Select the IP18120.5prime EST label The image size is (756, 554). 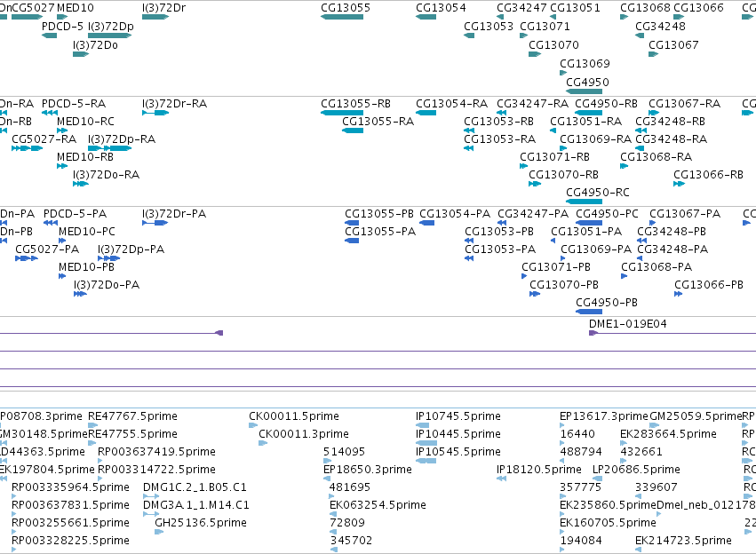point(539,470)
